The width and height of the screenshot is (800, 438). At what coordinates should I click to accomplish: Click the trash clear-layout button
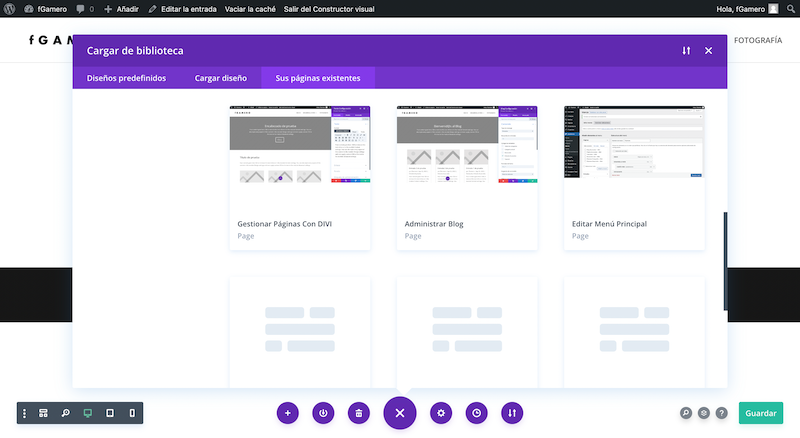point(359,413)
